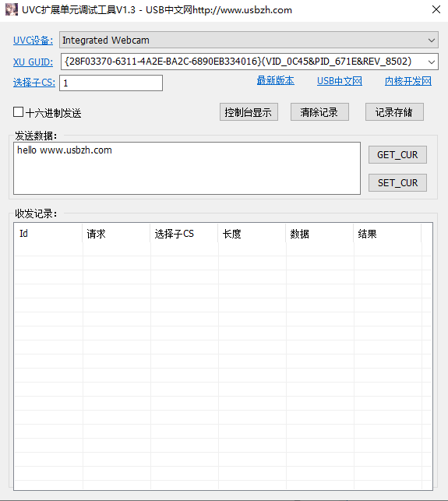Click the 长度 column header
This screenshot has width=448, height=501.
point(252,234)
